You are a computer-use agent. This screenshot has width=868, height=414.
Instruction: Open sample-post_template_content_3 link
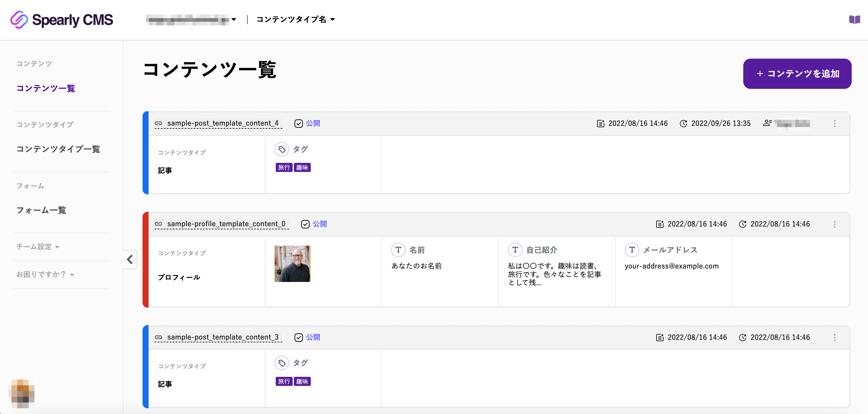pos(223,337)
